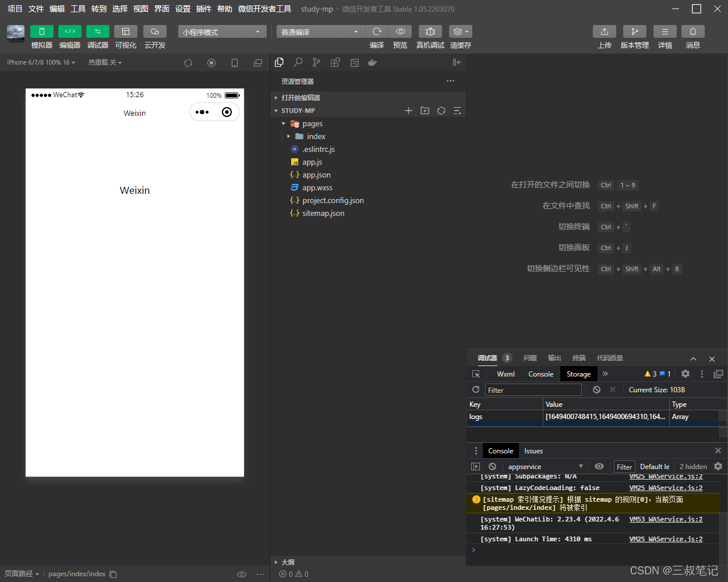
Task: Open the search icon in the sidebar
Action: (x=298, y=62)
